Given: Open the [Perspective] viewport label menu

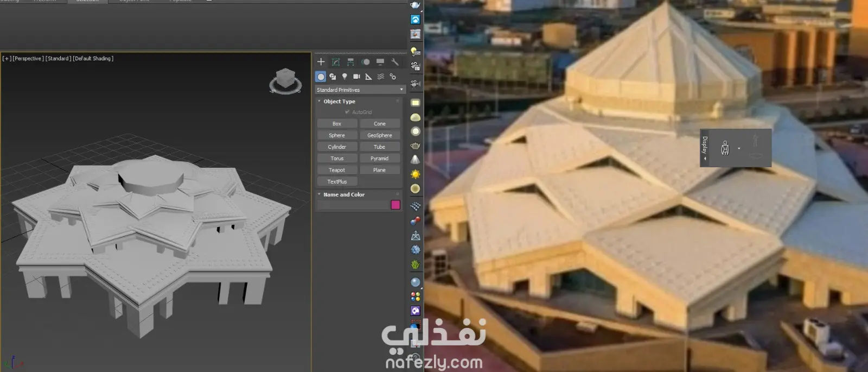Looking at the screenshot, I should [x=28, y=59].
